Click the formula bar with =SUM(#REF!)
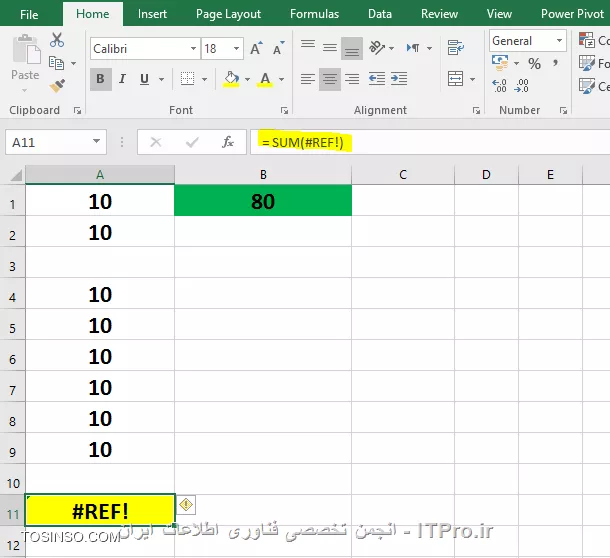This screenshot has height=558, width=610. pos(430,142)
